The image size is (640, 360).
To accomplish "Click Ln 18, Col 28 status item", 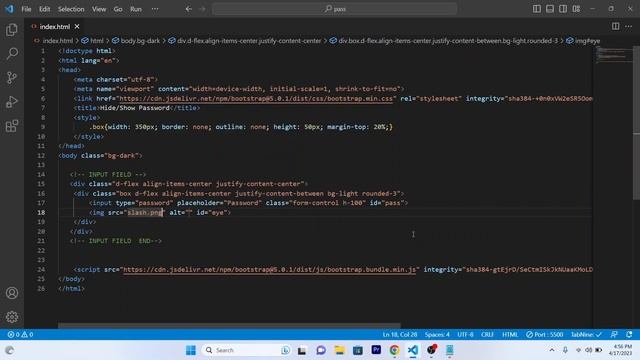I will pyautogui.click(x=400, y=334).
